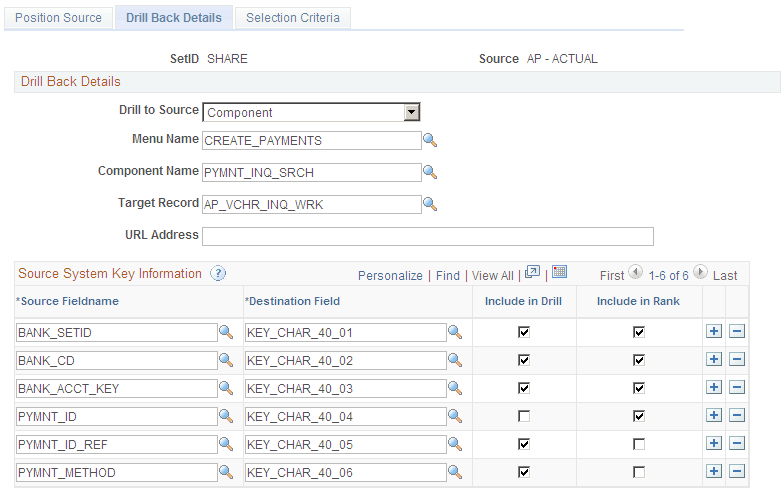
Task: Open lookup beside BANK_CD source field
Action: [226, 360]
